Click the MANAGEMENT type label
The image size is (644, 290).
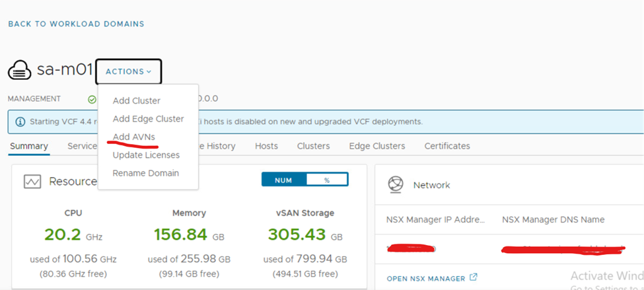(34, 99)
